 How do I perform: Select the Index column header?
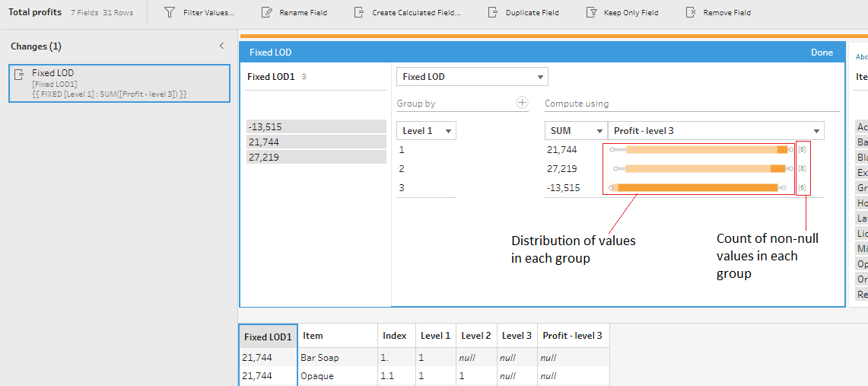pyautogui.click(x=396, y=336)
